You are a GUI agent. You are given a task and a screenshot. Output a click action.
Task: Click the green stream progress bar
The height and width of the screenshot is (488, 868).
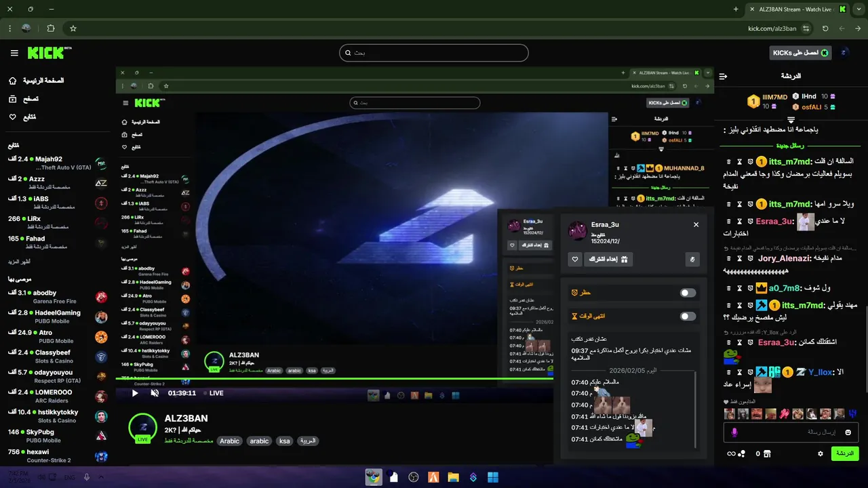334,379
